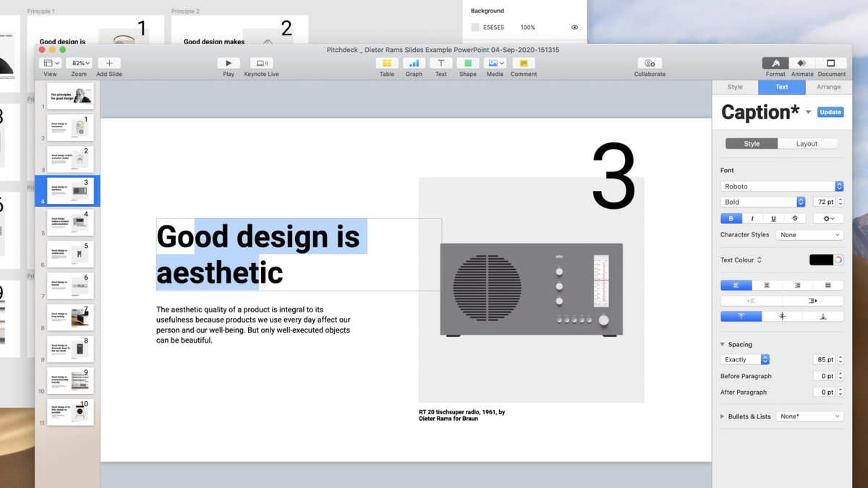Click the Before Paragraph value field
Image resolution: width=868 pixels, height=488 pixels.
(824, 376)
